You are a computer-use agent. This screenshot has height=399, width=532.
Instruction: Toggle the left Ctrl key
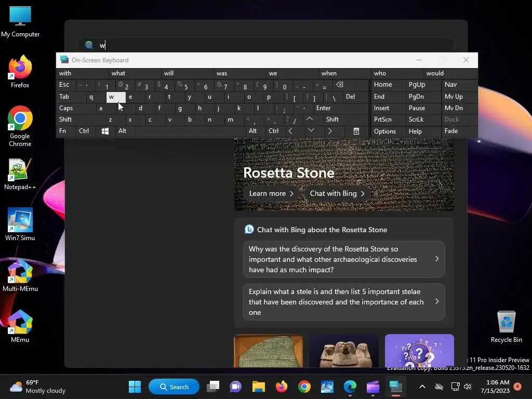pyautogui.click(x=86, y=131)
